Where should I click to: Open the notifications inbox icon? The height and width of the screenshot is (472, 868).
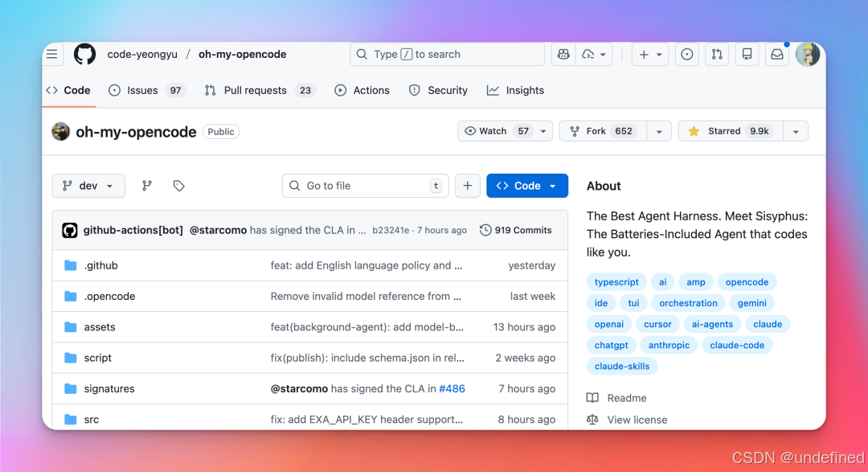777,55
